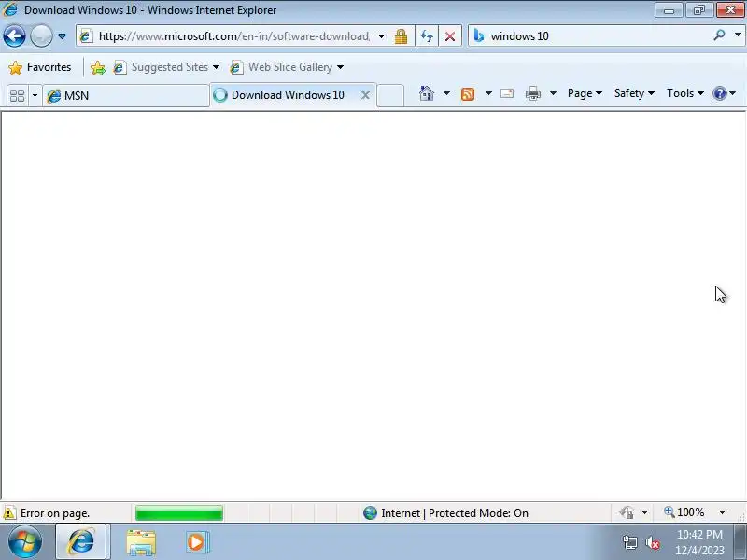This screenshot has height=560, width=747.
Task: Refresh the page with the refresh icon
Action: [427, 36]
